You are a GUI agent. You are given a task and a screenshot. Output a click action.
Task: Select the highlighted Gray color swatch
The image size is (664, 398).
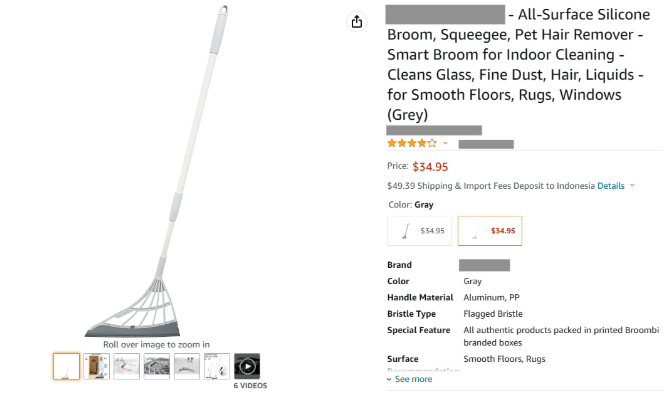(x=490, y=231)
